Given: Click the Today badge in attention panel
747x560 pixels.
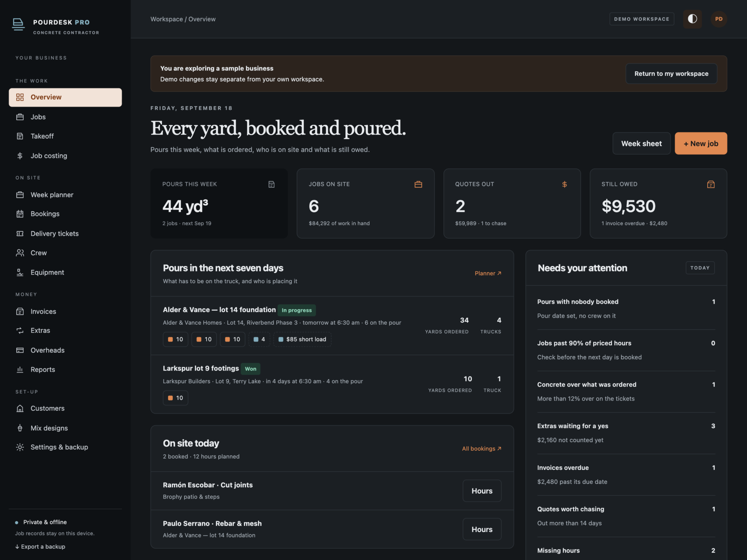Looking at the screenshot, I should coord(700,268).
